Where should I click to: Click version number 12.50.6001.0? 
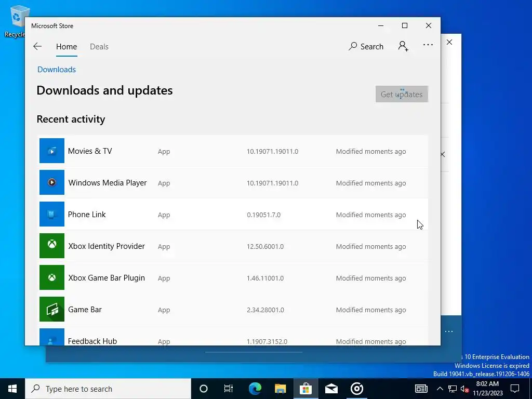265,246
